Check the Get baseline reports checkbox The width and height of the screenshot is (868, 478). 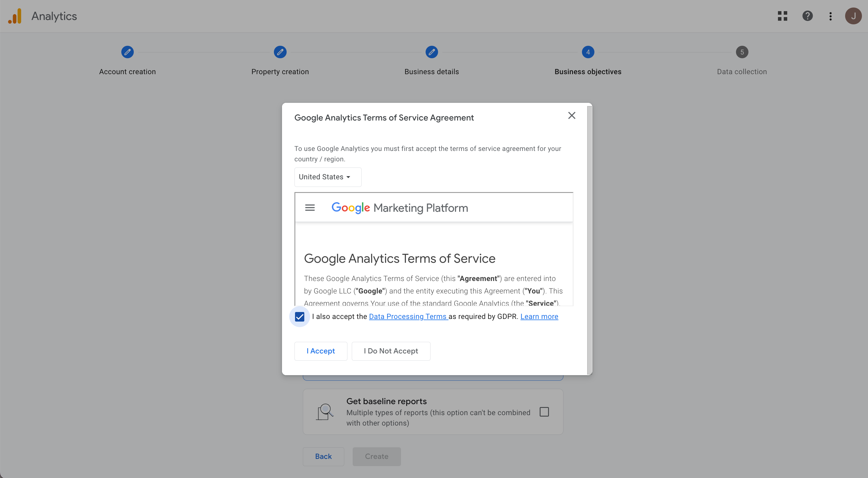tap(544, 412)
